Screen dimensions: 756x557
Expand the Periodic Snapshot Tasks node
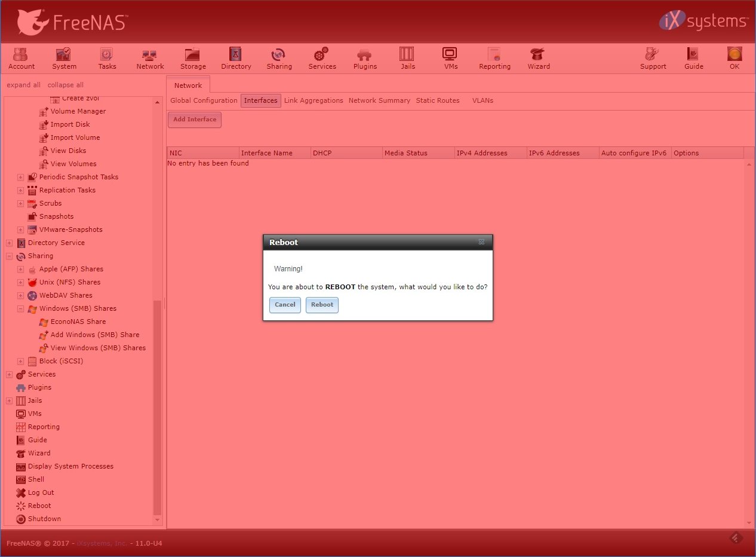click(x=20, y=177)
